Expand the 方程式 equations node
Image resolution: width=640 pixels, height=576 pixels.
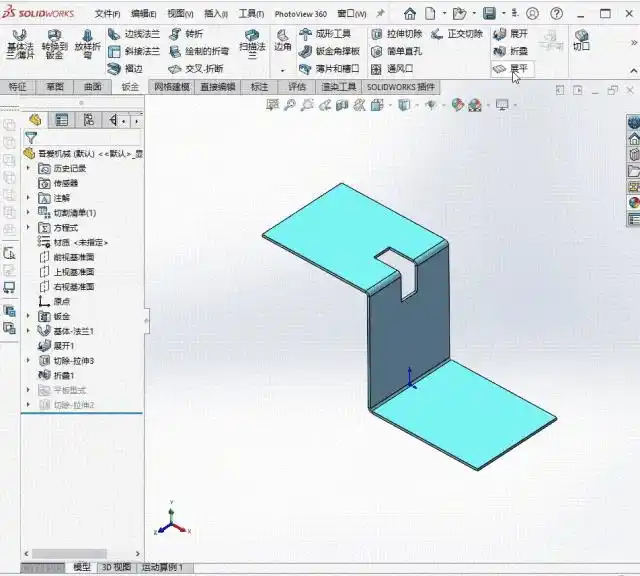[x=28, y=227]
